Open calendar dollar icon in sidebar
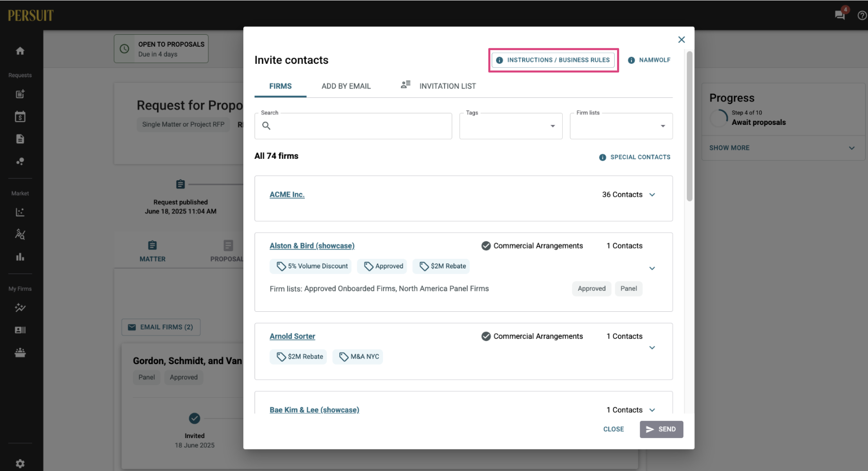The width and height of the screenshot is (868, 471). tap(20, 117)
